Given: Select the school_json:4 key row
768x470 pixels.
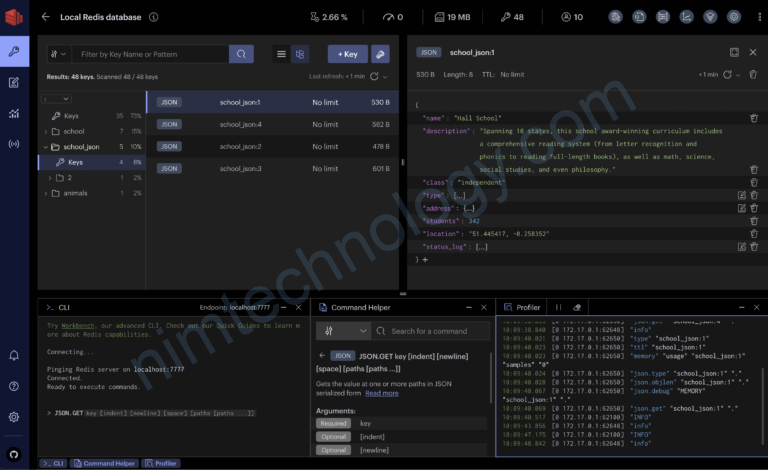Looking at the screenshot, I should (273, 124).
